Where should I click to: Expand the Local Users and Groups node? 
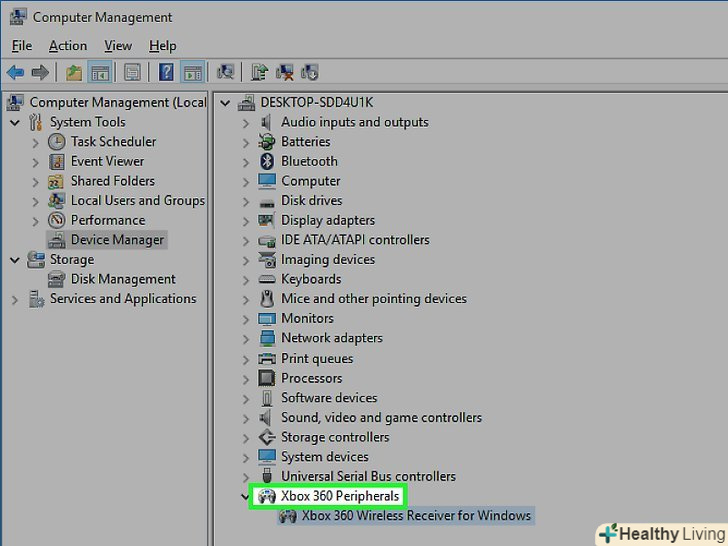[x=35, y=202]
